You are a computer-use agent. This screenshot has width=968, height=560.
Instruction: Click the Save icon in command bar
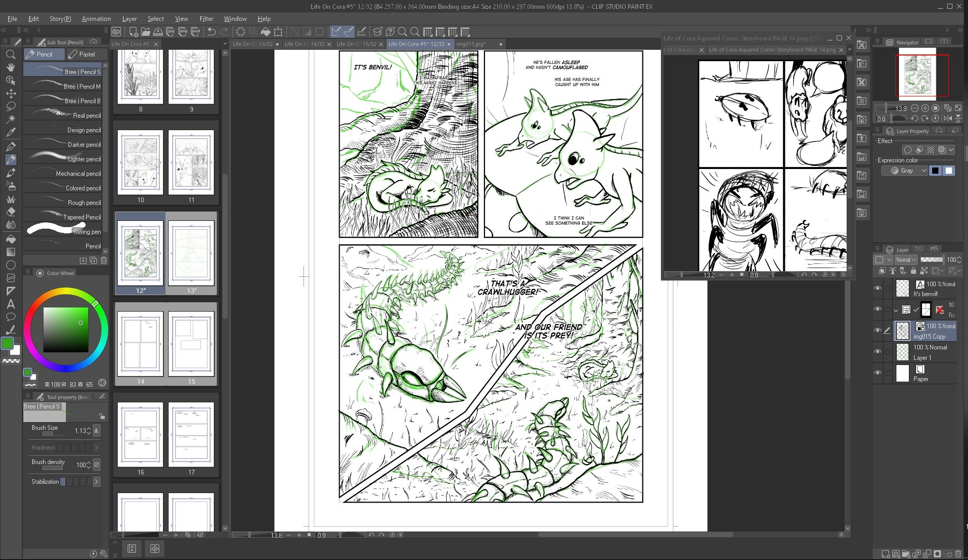(x=158, y=32)
